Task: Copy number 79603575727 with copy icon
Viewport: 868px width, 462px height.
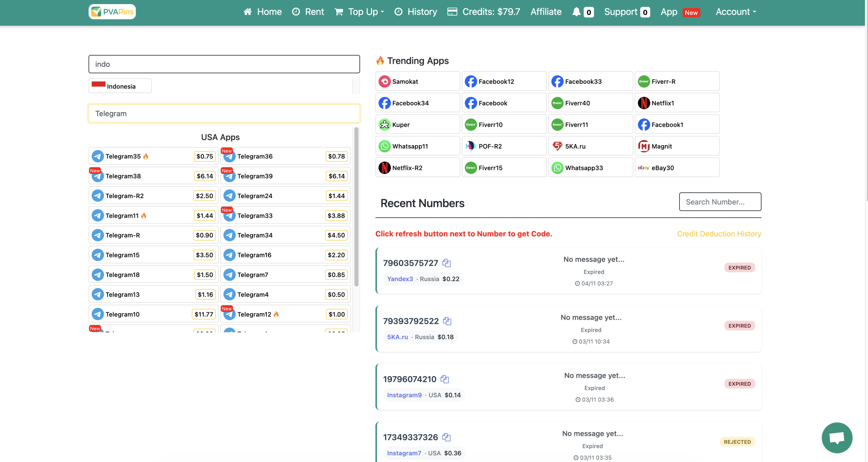Action: pos(447,263)
